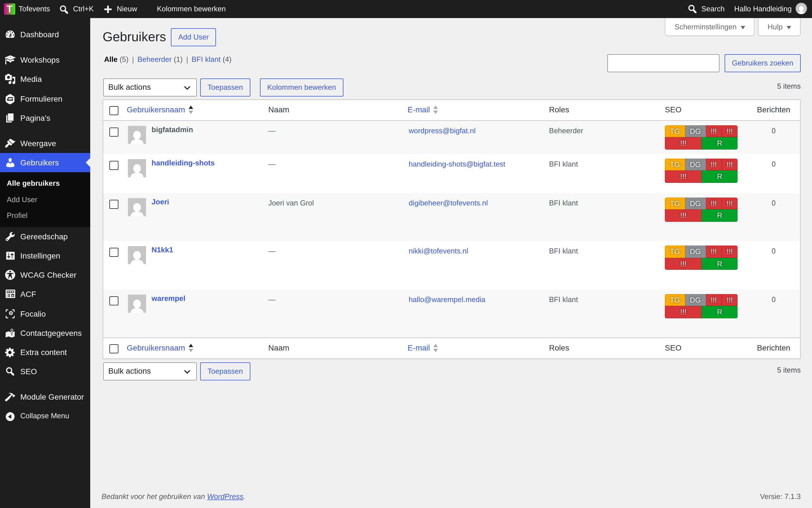Viewport: 812px width, 508px height.
Task: Open the Gereedschap wrench icon
Action: (10, 237)
